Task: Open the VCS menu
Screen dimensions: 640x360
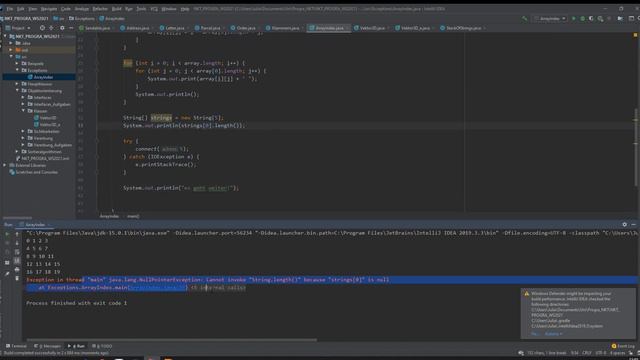Action: coord(154,9)
